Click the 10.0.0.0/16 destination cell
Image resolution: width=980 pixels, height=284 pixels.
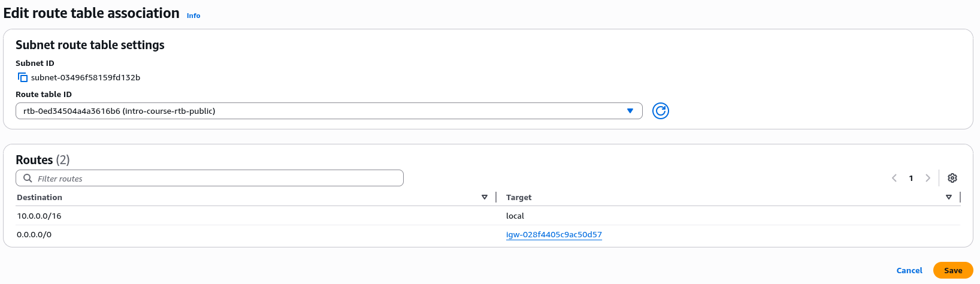pyautogui.click(x=39, y=216)
